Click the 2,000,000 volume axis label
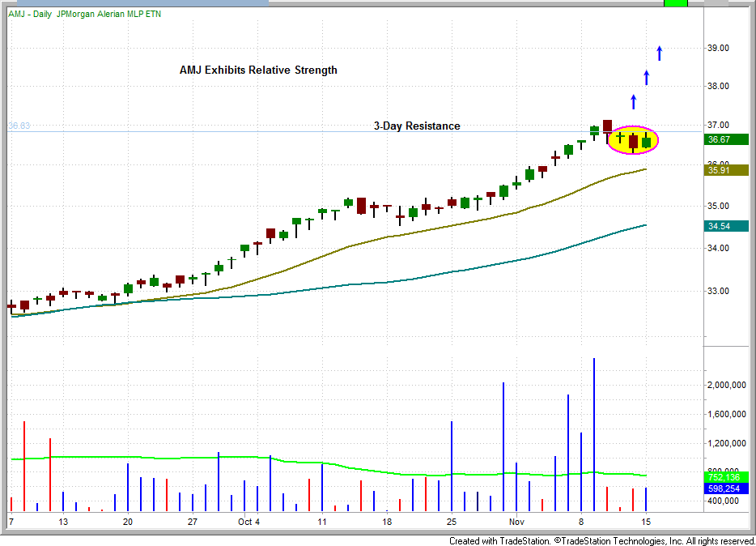756x546 pixels. click(727, 385)
